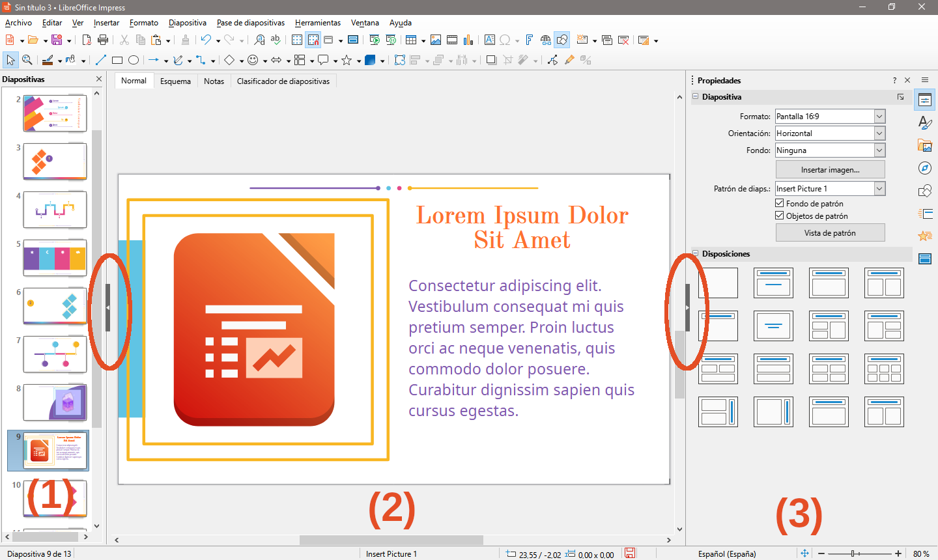The image size is (938, 560).
Task: Click the zoom out minus button
Action: (821, 553)
